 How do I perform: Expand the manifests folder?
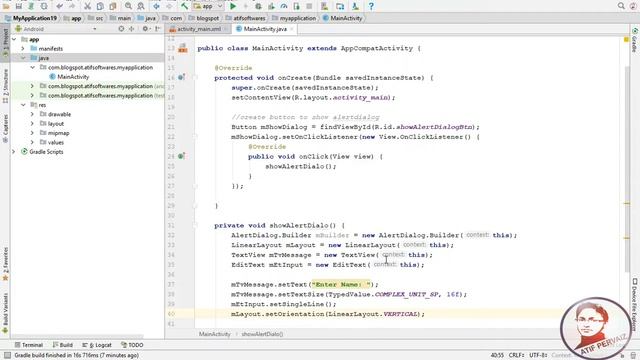tap(23, 49)
